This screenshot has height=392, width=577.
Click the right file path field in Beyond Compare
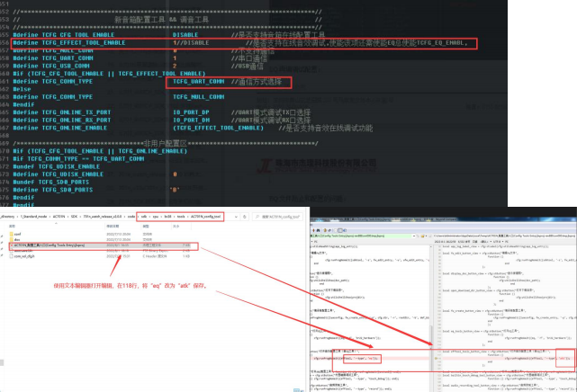pos(504,236)
